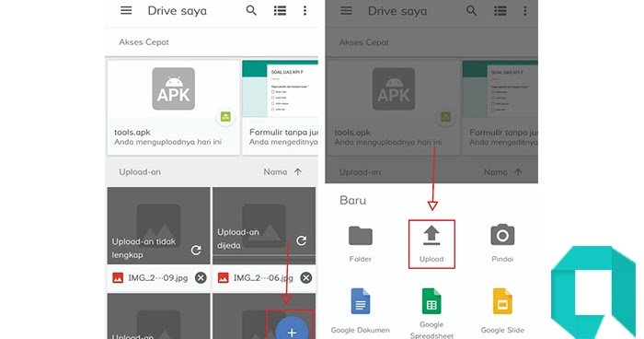Tap dimmed 'Nama' sort on right screen
Screen dimensions: 644x339
[x=495, y=172]
